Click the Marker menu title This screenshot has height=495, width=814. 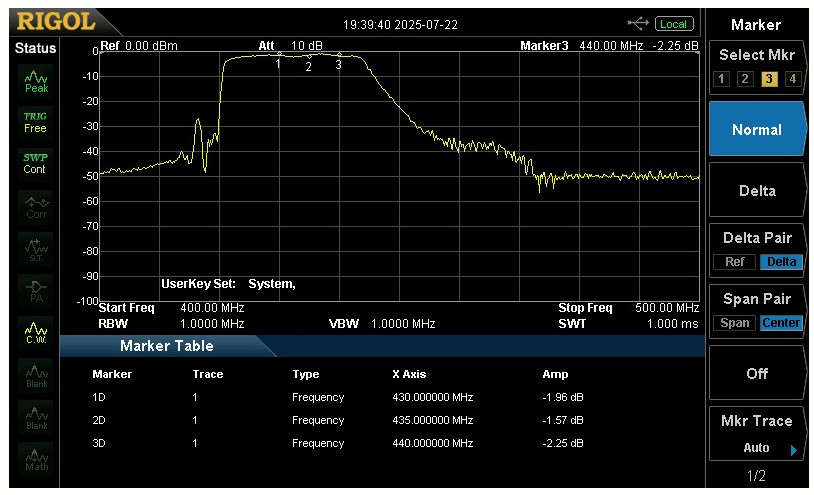click(x=757, y=24)
